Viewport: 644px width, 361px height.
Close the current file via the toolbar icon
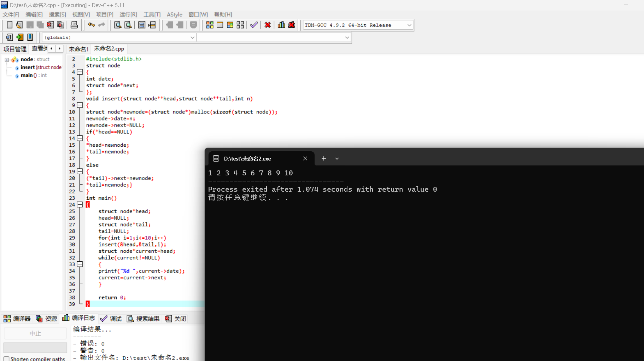[50, 25]
